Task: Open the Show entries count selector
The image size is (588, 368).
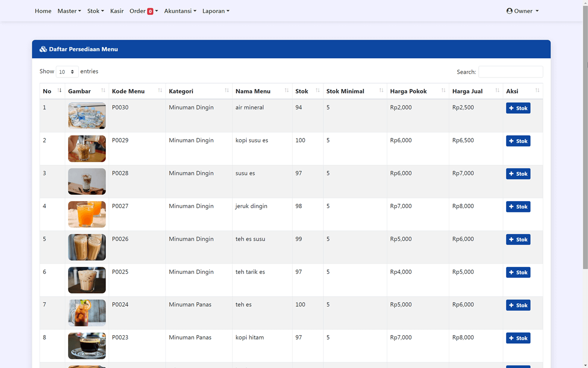Action: [x=67, y=72]
